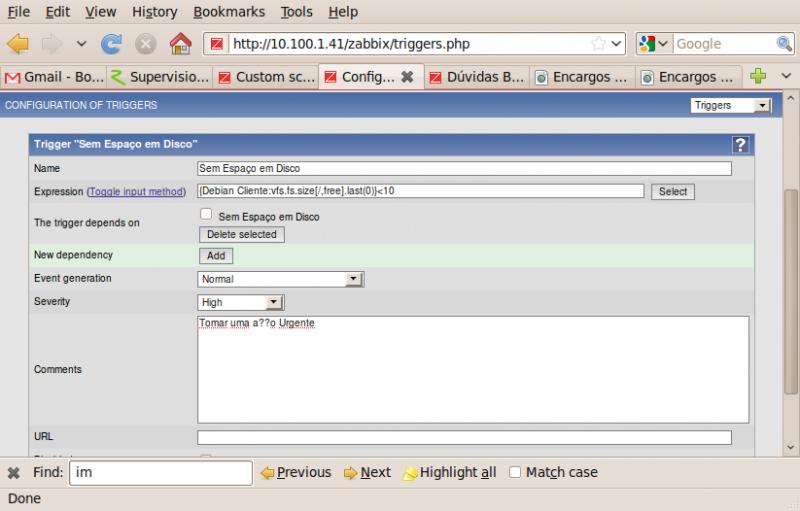This screenshot has width=800, height=511.
Task: Click the Select button for expression
Action: coord(672,192)
